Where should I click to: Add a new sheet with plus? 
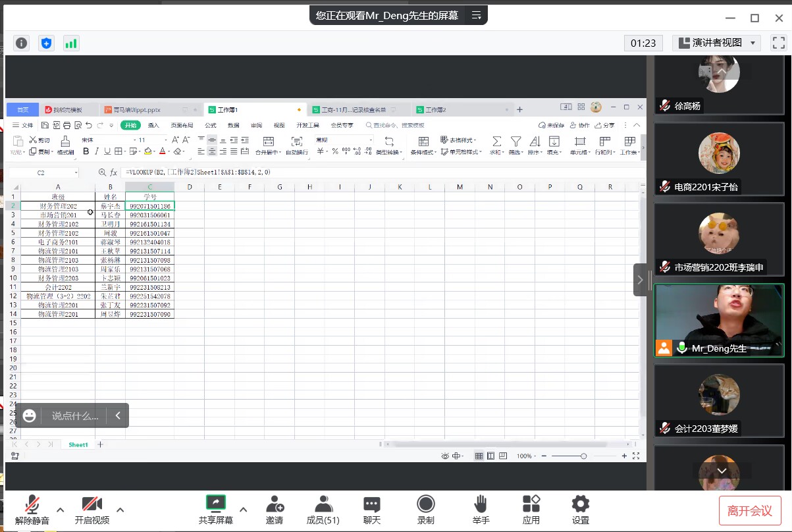[100, 445]
